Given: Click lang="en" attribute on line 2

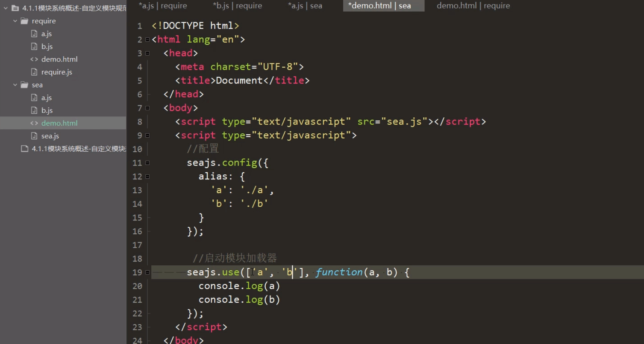Looking at the screenshot, I should pos(213,39).
